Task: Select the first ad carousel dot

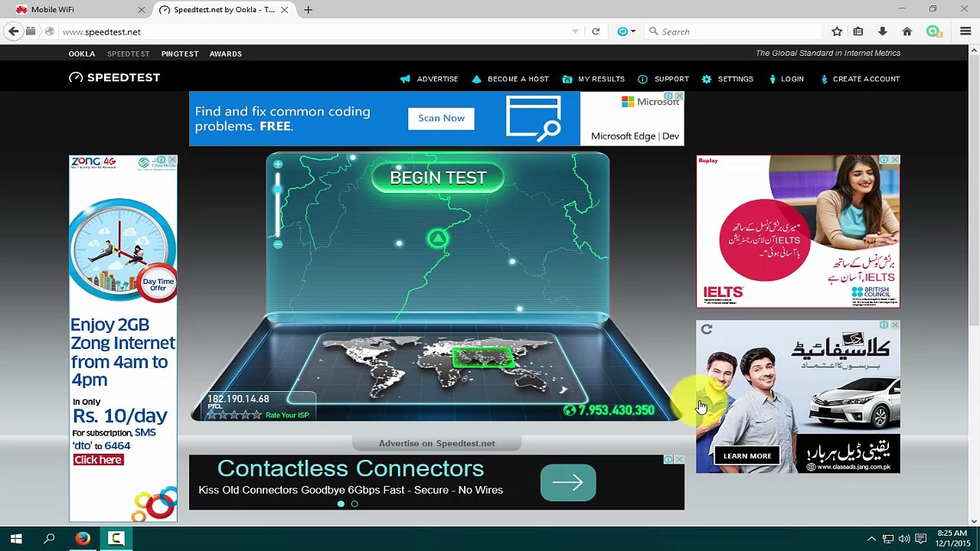Action: pos(341,504)
